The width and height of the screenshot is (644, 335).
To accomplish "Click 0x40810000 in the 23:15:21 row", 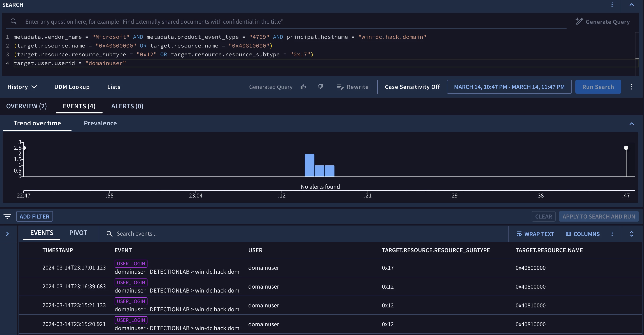I will (530, 305).
